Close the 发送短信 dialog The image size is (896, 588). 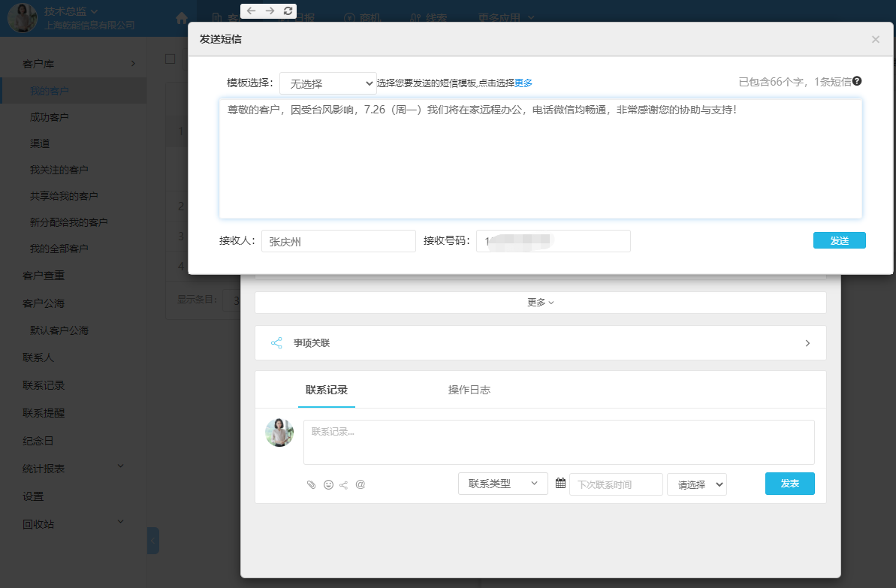pyautogui.click(x=876, y=40)
